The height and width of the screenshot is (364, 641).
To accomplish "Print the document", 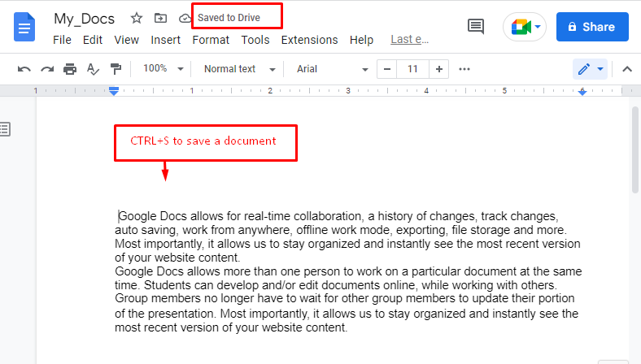I will (70, 69).
